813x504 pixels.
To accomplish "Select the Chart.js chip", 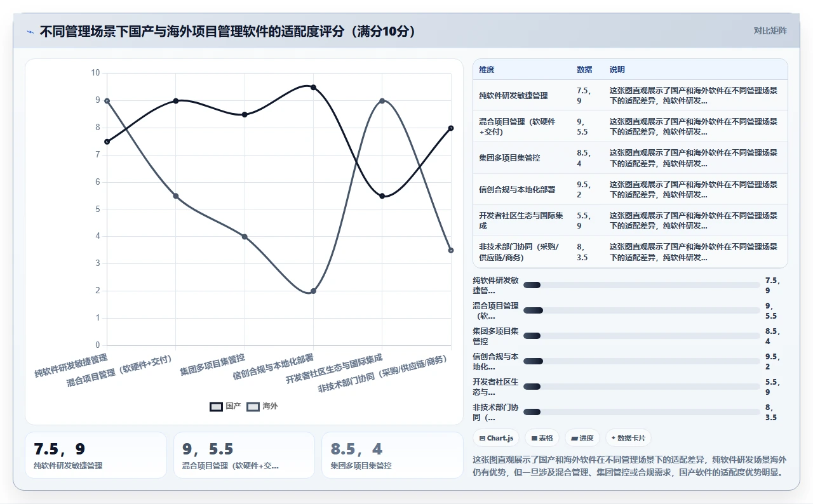I will (496, 438).
